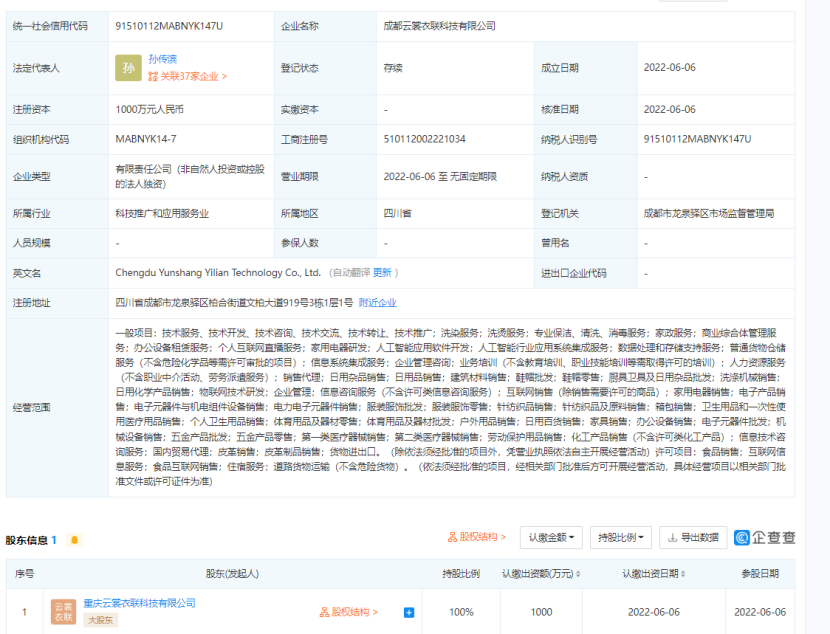Click the 大股东 tag
Image resolution: width=830 pixels, height=634 pixels.
pos(99,620)
